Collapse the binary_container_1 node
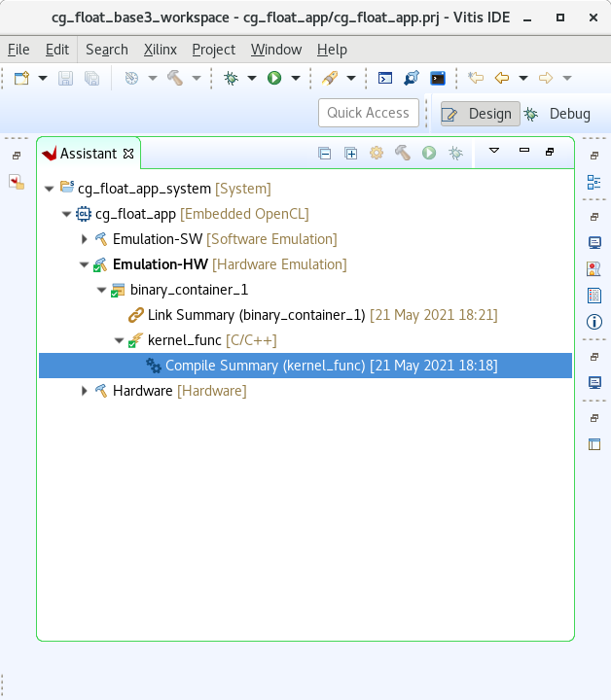Viewport: 611px width, 700px height. [101, 290]
